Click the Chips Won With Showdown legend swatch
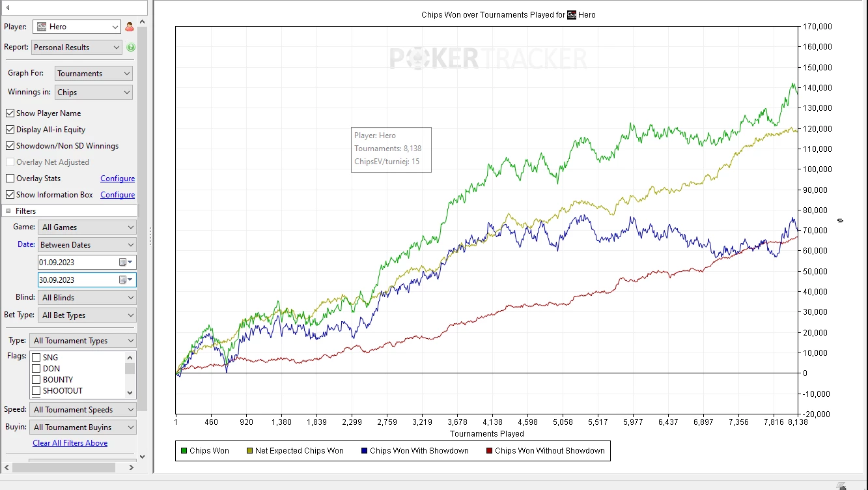 (x=364, y=451)
